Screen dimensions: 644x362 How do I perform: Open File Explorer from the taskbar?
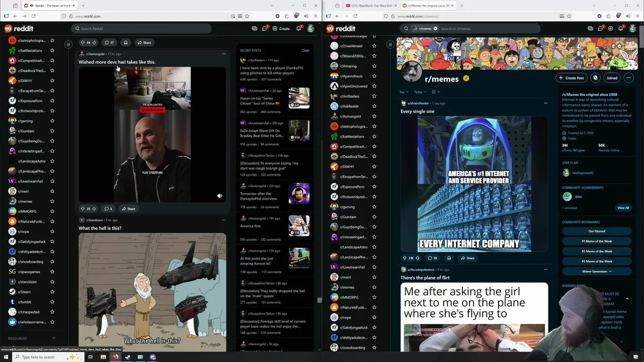103,357
